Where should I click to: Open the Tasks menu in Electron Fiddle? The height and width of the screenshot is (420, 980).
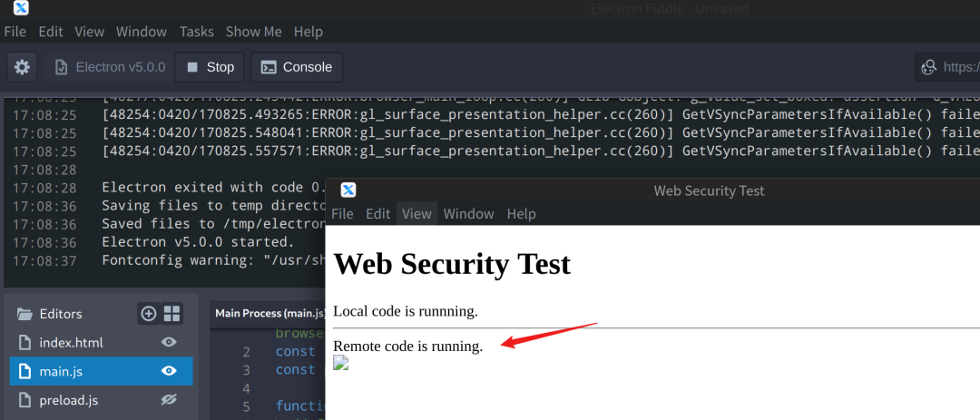(x=196, y=31)
